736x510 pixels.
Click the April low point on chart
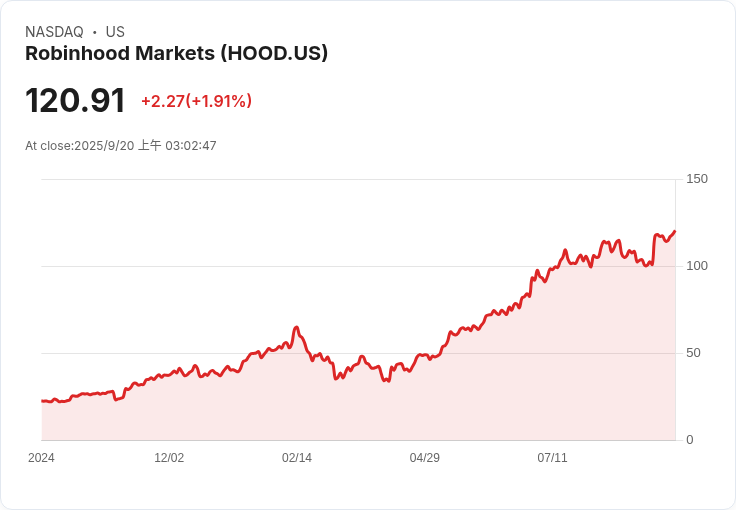[386, 381]
